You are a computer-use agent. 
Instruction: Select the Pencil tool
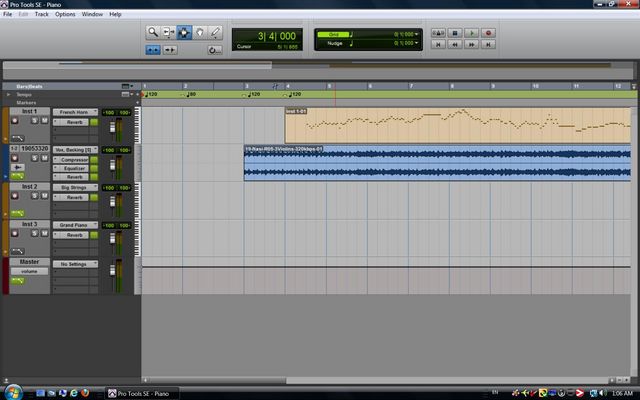215,33
